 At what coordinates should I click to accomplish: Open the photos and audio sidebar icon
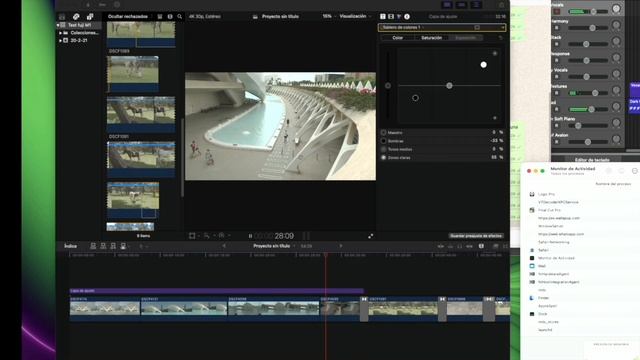coord(76,17)
